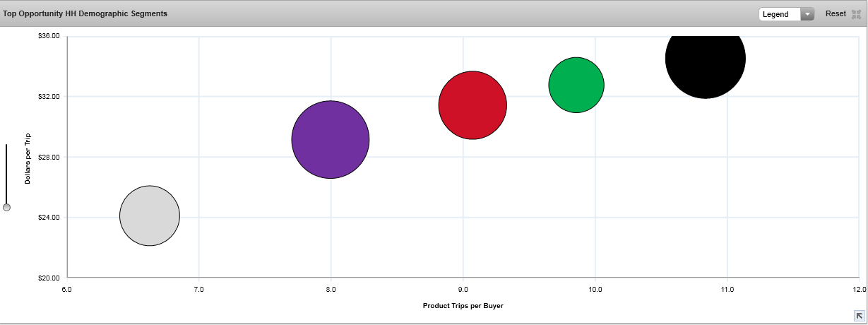The width and height of the screenshot is (868, 325).
Task: Click the $36.00 y-axis tick label
Action: point(48,36)
